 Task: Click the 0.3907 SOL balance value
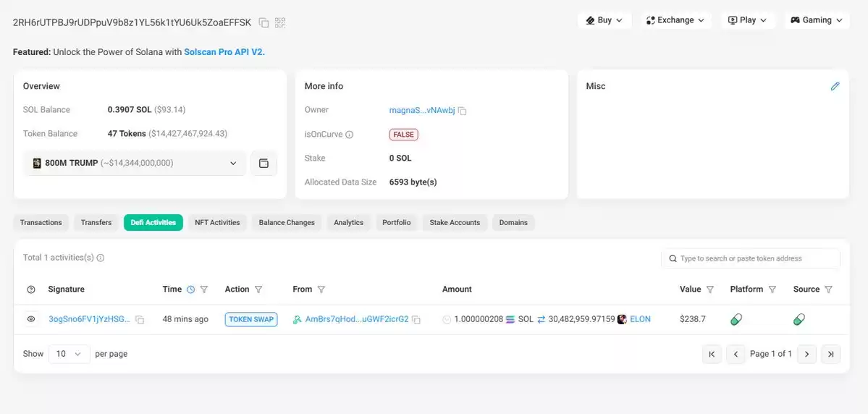click(x=130, y=109)
